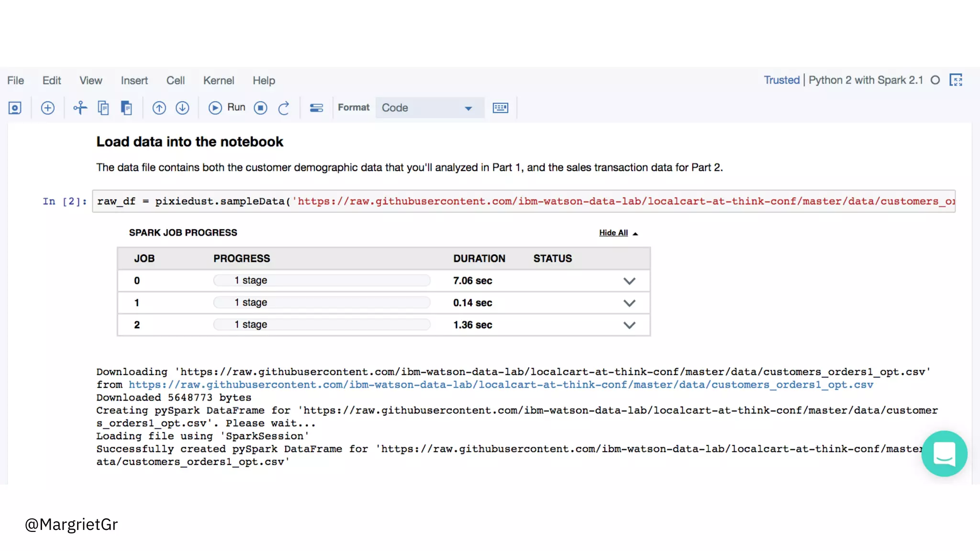
Task: Cut the selected cell with scissors icon
Action: coord(80,108)
